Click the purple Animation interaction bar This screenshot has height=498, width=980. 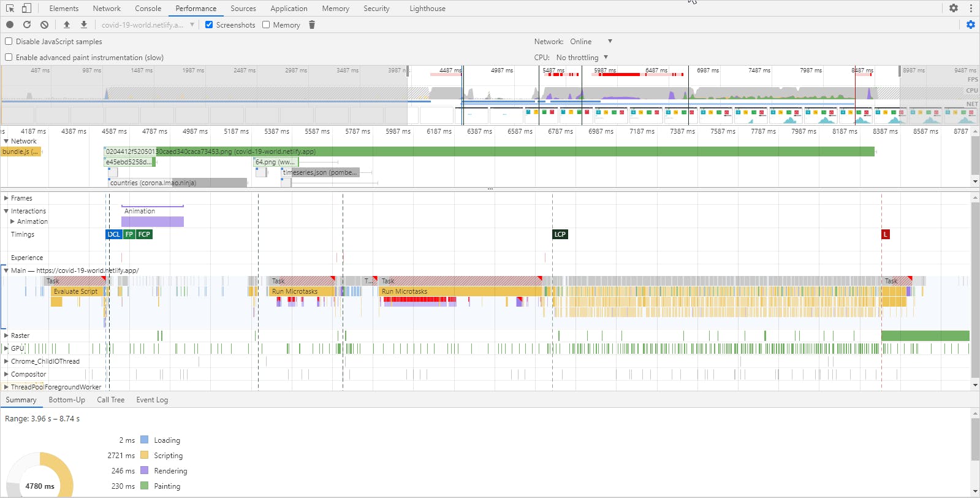[x=153, y=221]
